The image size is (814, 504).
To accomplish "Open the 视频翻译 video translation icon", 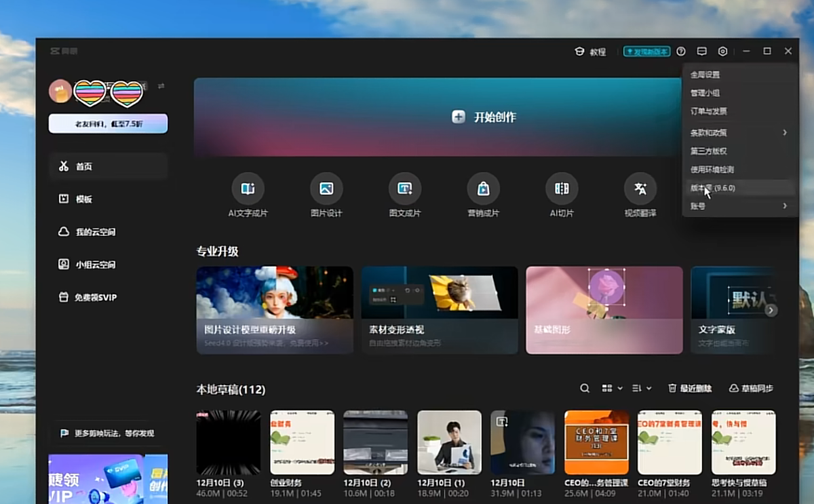I will pos(640,189).
